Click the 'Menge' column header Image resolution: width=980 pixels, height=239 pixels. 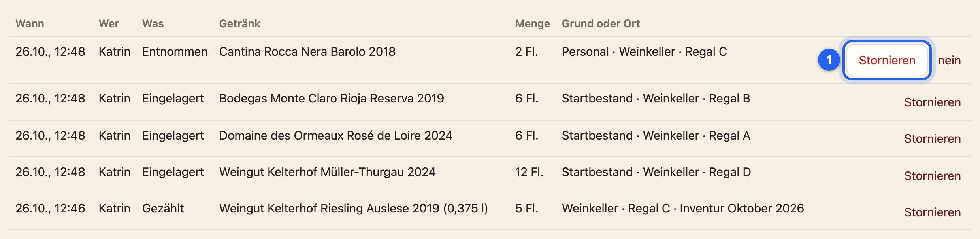pos(533,24)
